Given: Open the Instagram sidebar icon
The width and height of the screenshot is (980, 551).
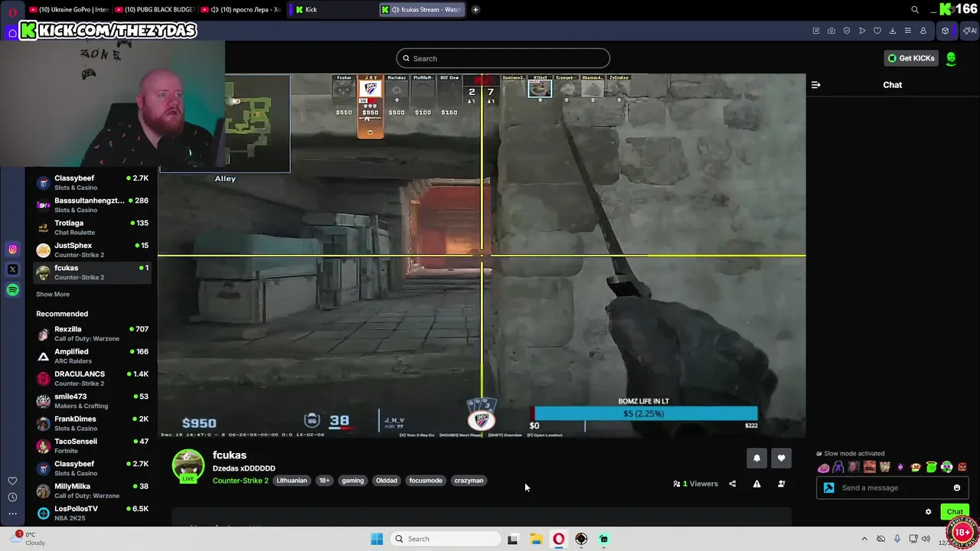Looking at the screenshot, I should tap(12, 249).
